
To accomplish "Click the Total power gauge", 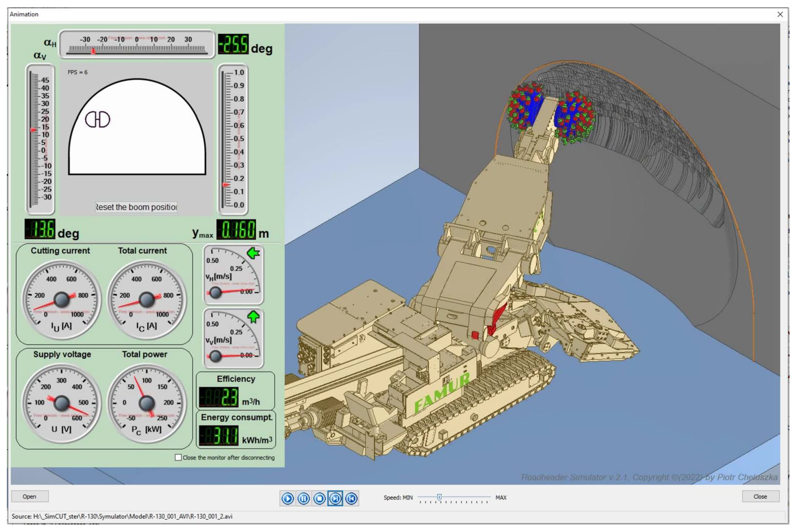I will tap(147, 403).
